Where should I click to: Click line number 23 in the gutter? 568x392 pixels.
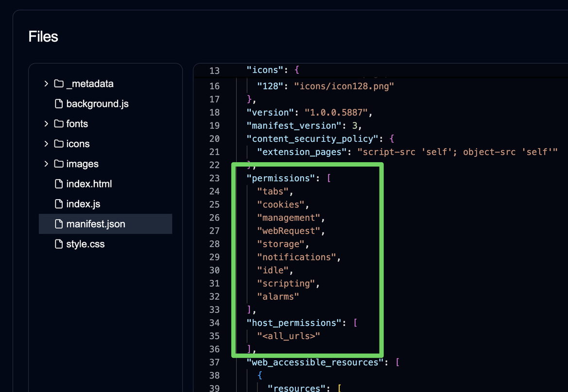[x=214, y=178]
